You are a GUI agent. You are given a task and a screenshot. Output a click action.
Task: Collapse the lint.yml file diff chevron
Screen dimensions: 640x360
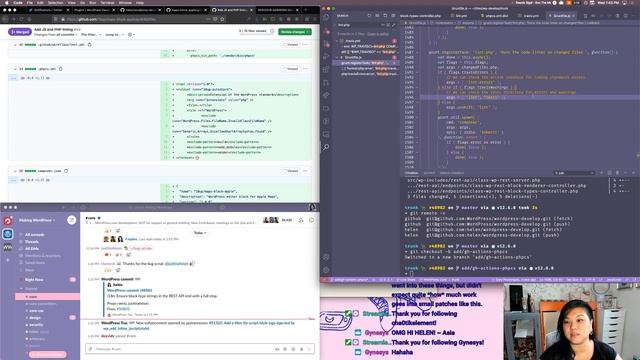(15, 44)
